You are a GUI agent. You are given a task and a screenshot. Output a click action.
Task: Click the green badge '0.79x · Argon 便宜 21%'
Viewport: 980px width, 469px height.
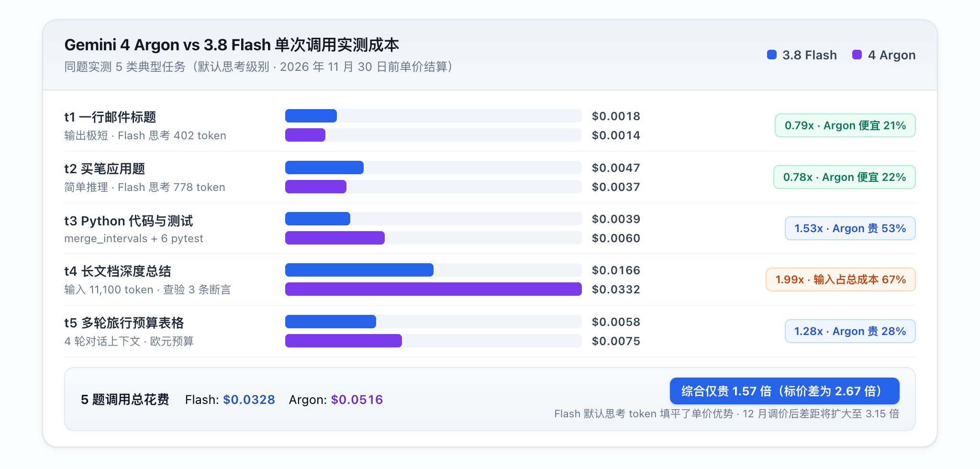coord(845,125)
